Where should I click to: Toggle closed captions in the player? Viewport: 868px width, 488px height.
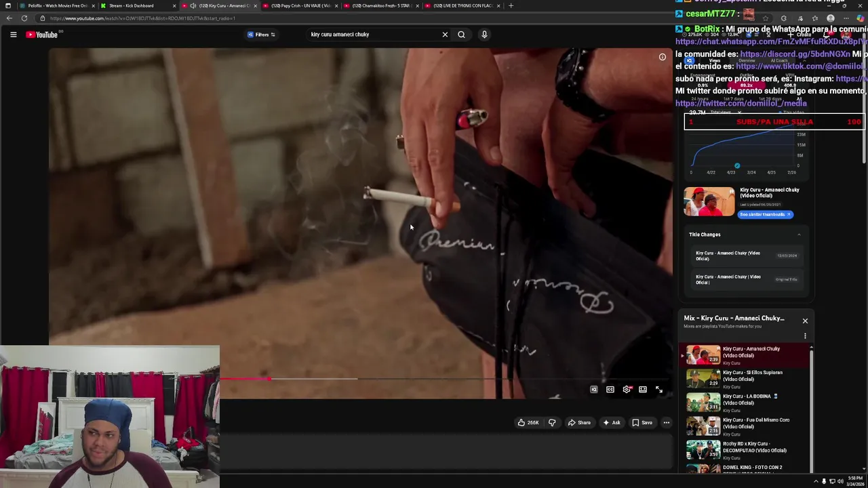610,390
